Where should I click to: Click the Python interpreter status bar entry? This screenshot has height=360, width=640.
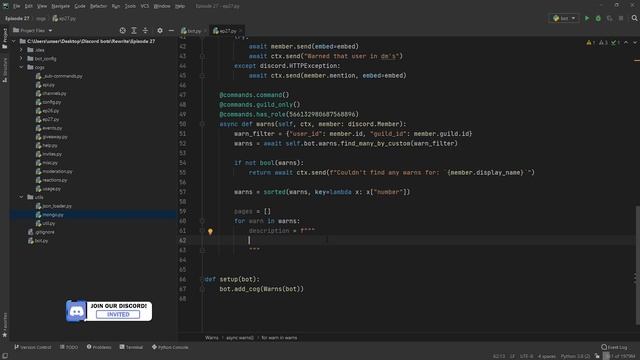coord(575,356)
